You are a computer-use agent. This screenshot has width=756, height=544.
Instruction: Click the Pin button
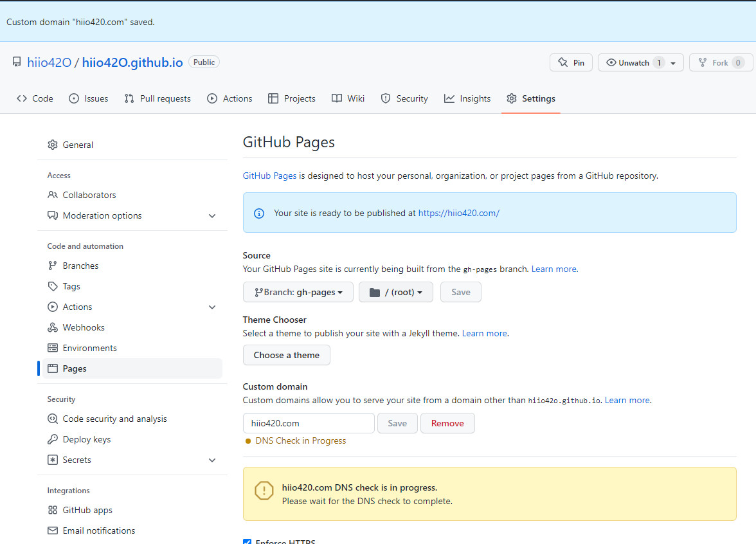pos(571,63)
